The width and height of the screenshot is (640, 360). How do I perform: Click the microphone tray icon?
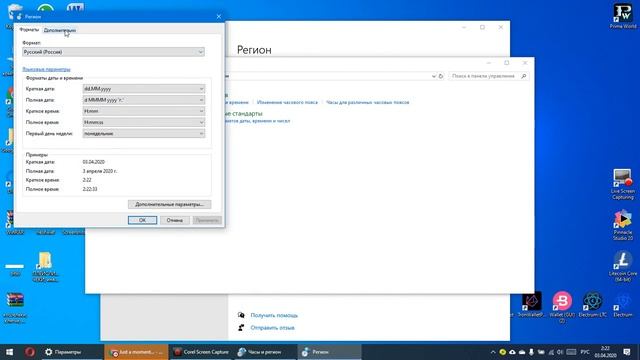click(x=531, y=352)
